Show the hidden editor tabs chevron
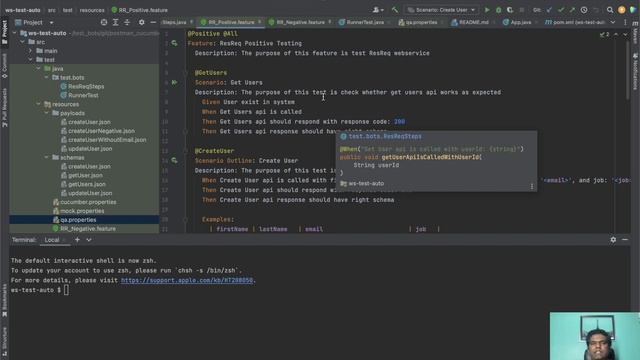This screenshot has width=640, height=360. tap(613, 22)
